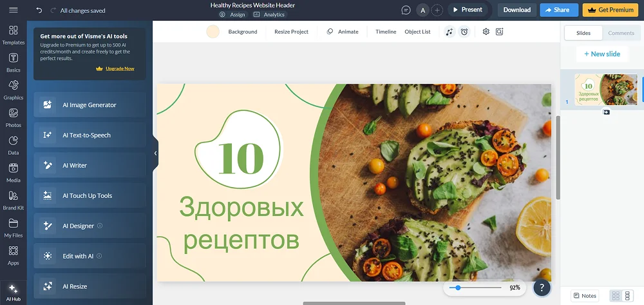Open project settings gear icon

[x=486, y=32]
